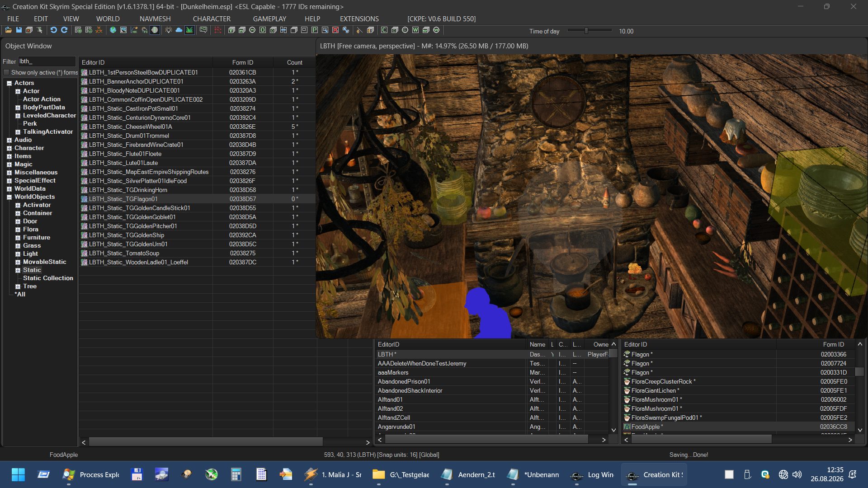The height and width of the screenshot is (488, 868).
Task: Switch to Process Explorer in the taskbar
Action: tap(90, 474)
